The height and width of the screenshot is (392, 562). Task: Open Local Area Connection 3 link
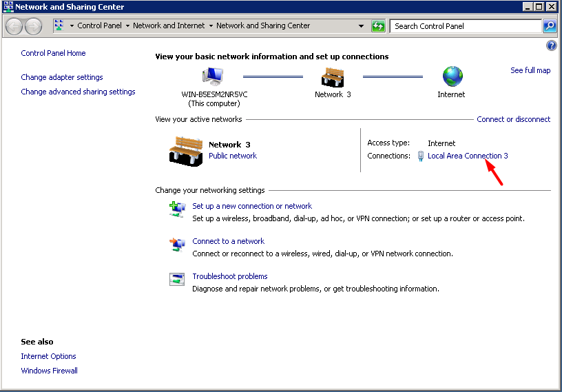point(468,156)
